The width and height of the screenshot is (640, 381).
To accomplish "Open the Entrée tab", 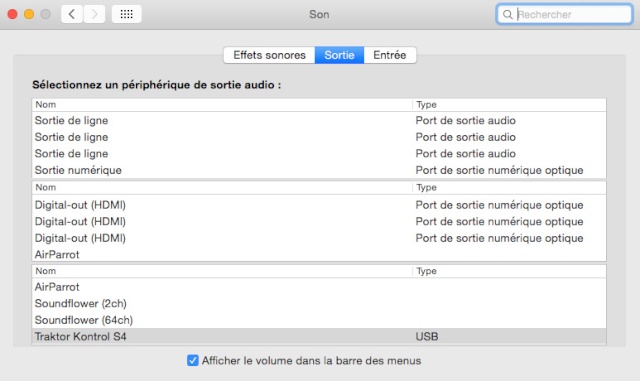I will click(390, 55).
